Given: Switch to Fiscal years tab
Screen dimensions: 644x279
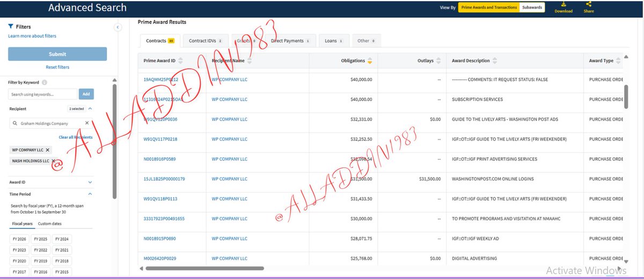Looking at the screenshot, I should click(x=23, y=223).
